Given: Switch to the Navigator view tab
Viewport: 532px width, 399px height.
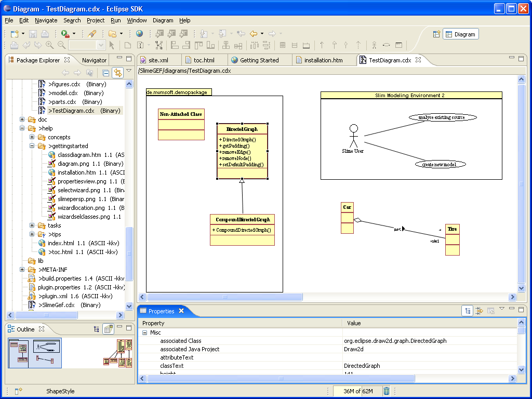Looking at the screenshot, I should (x=94, y=60).
